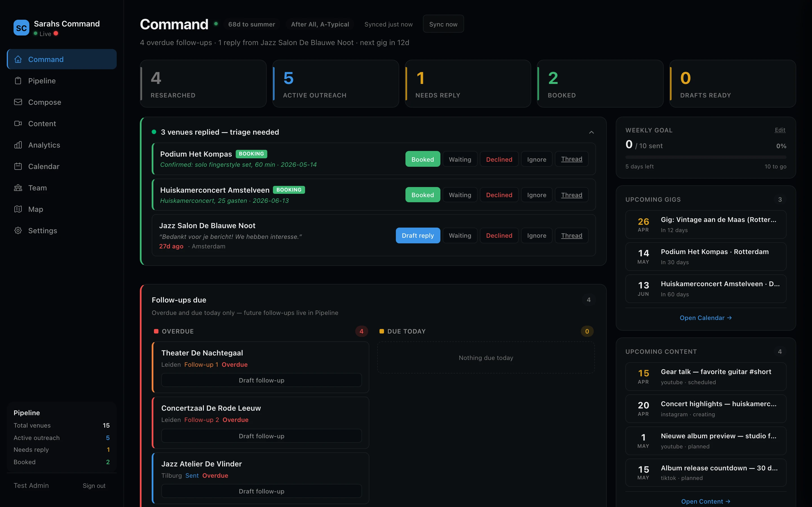Open Calendar from Upcoming Gigs panel
Screen dimensions: 812x507
[x=705, y=317]
